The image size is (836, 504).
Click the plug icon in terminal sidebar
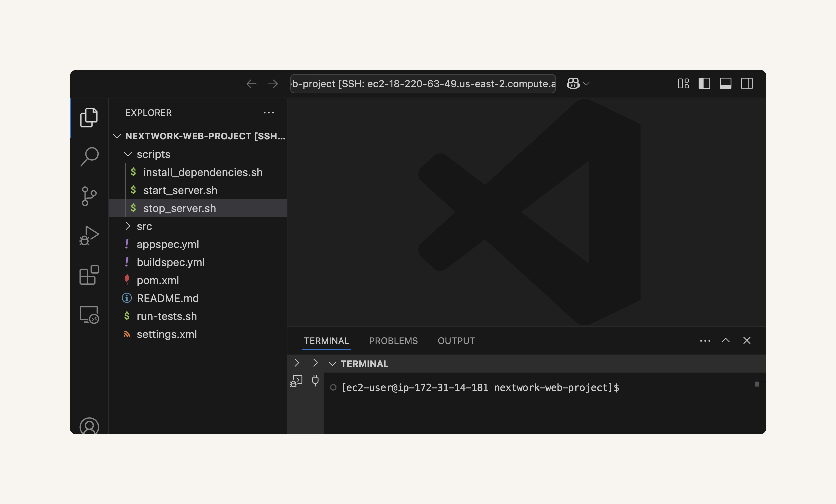tap(315, 380)
